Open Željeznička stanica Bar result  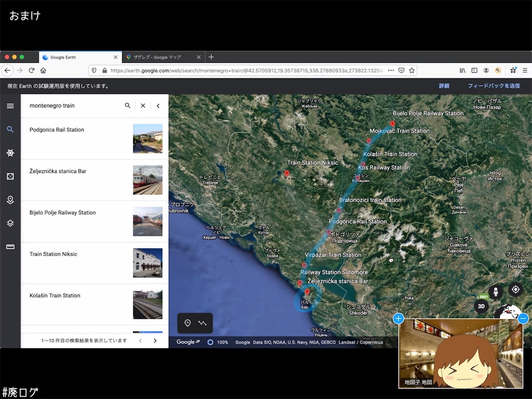95,180
